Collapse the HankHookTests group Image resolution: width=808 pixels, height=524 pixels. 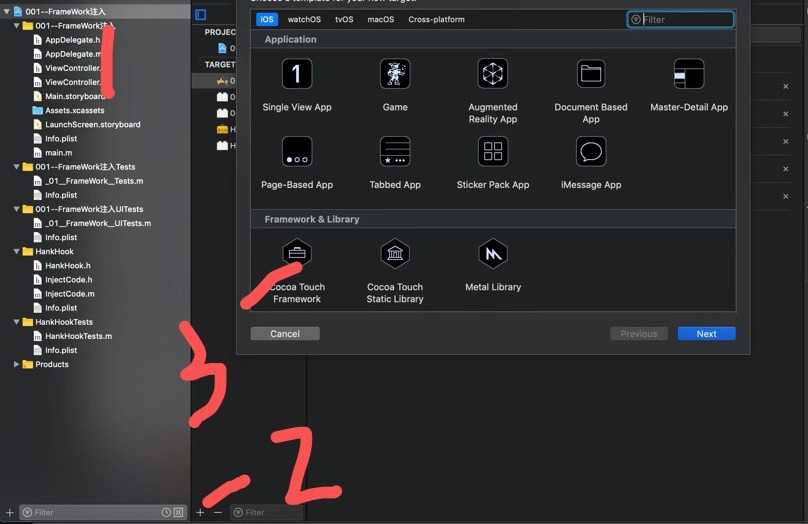16,322
